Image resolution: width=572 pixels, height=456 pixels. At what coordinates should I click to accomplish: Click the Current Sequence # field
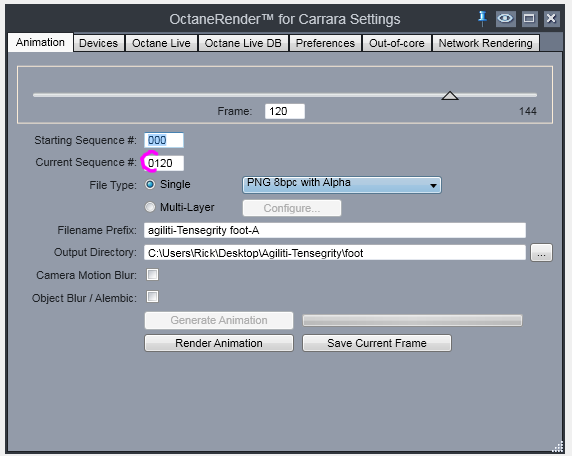point(164,163)
